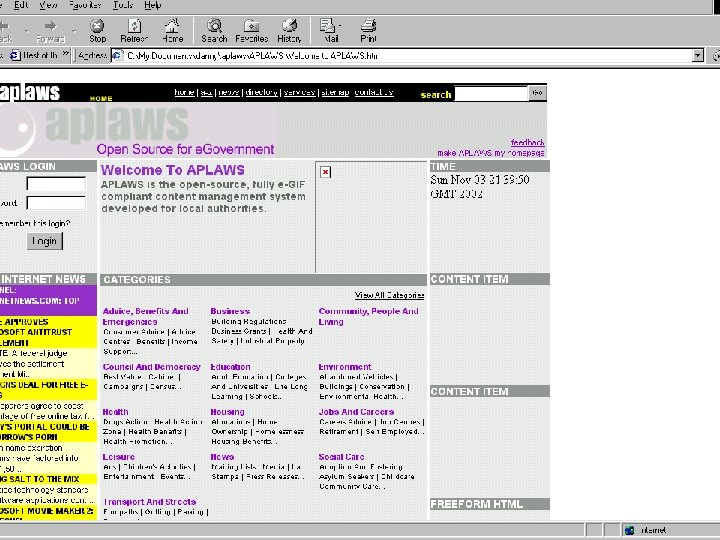Open the History toolbar icon
Screen dimensions: 720x540
[x=289, y=30]
